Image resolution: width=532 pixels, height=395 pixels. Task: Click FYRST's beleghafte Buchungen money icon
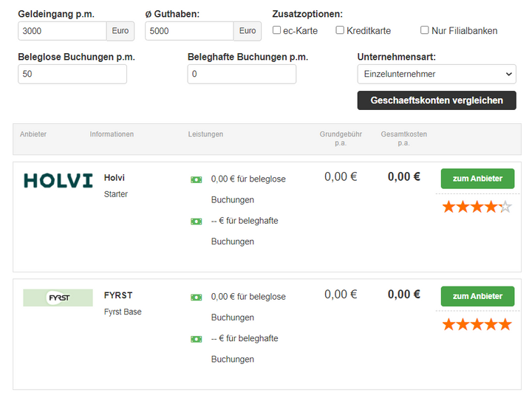click(x=196, y=339)
